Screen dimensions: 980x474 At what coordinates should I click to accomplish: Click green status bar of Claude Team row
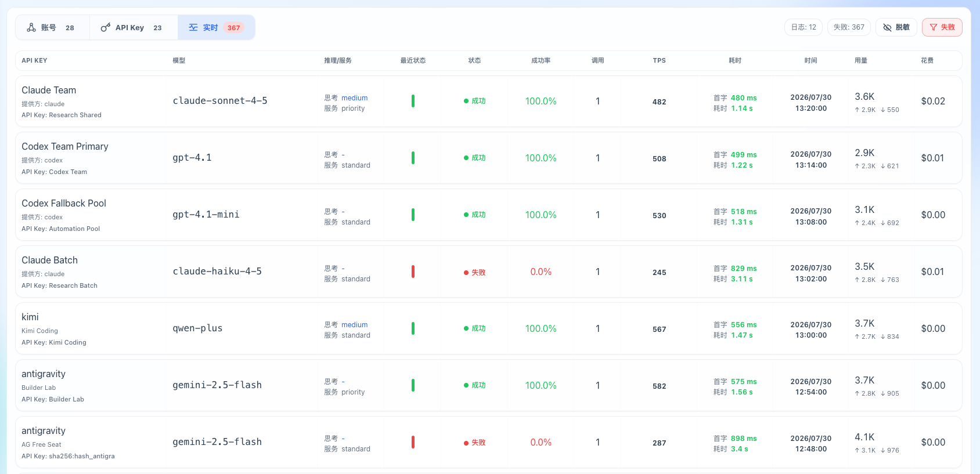[413, 101]
